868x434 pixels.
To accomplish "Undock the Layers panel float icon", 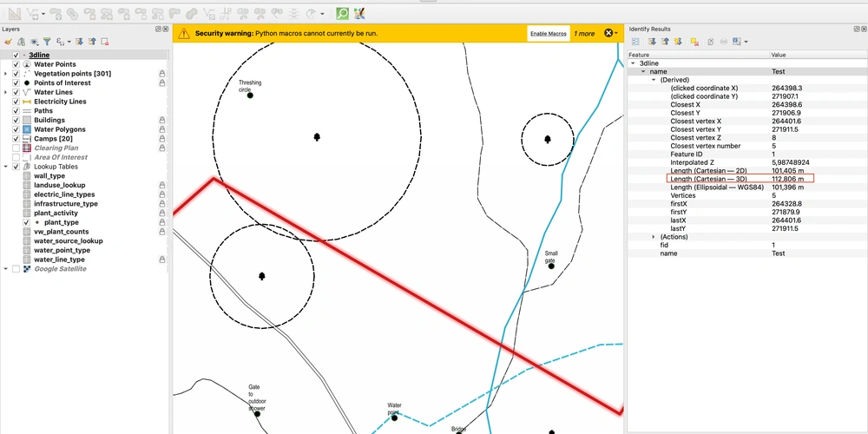I will 158,29.
